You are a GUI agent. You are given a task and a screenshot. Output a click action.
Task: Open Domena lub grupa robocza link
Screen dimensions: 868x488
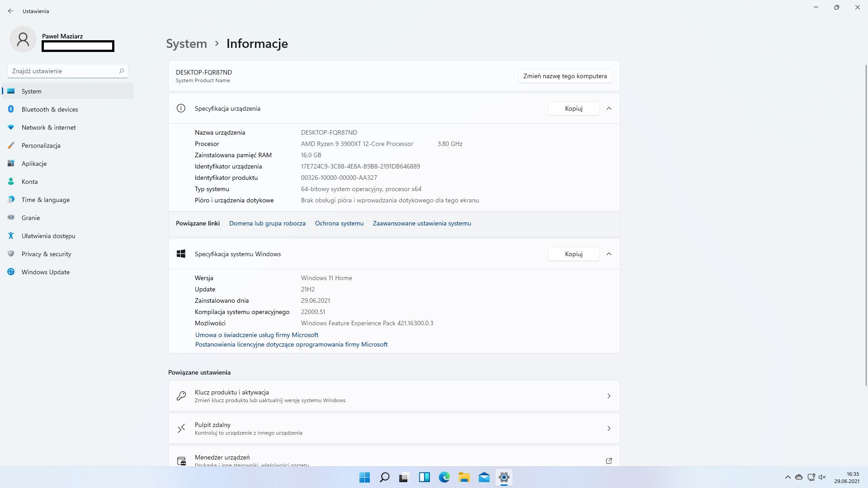tap(267, 223)
